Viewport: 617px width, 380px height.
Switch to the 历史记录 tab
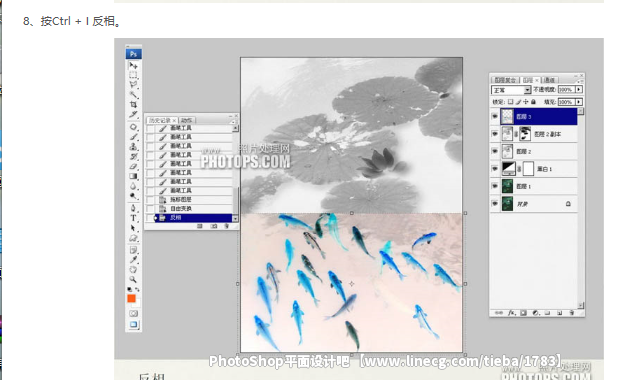tap(162, 120)
